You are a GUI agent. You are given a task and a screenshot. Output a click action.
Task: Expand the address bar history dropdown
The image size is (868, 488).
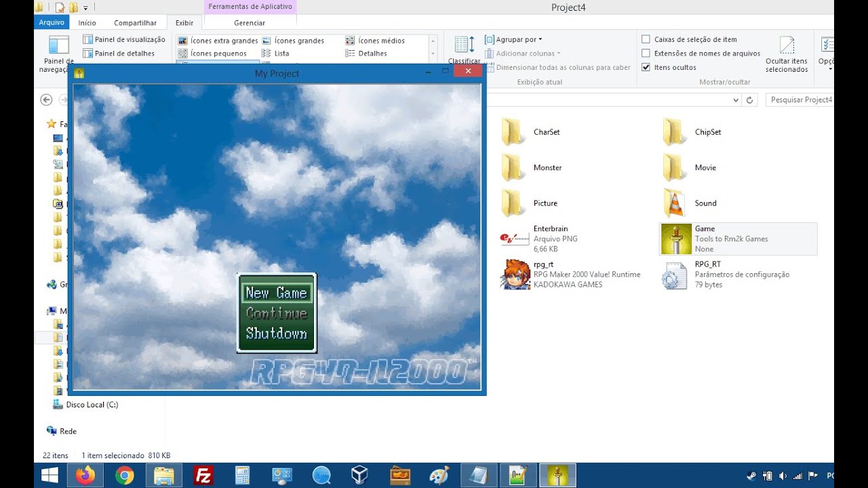click(736, 100)
